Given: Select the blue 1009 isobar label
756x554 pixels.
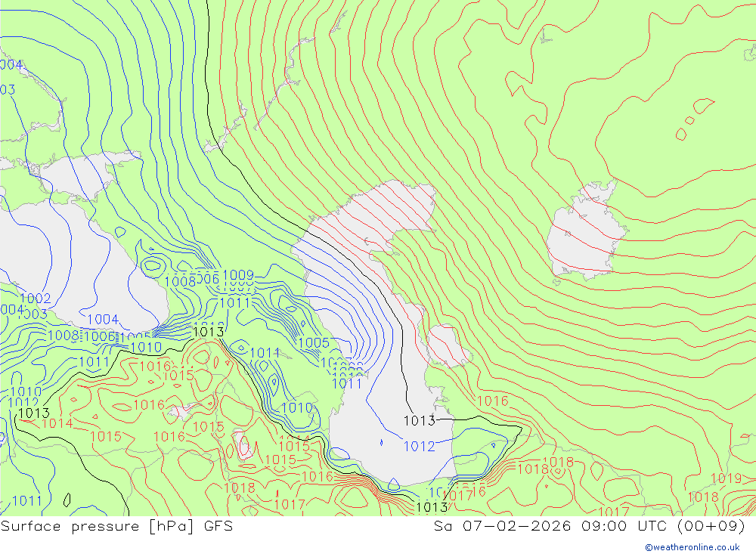Looking at the screenshot, I should [x=238, y=275].
